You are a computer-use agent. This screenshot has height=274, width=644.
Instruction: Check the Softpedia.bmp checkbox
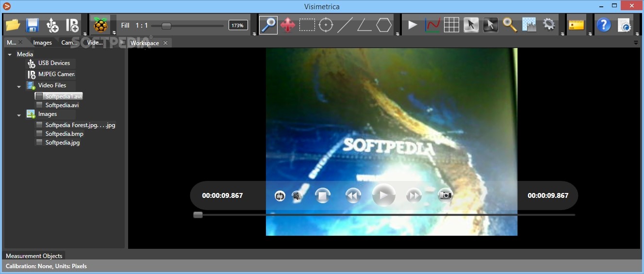(39, 133)
